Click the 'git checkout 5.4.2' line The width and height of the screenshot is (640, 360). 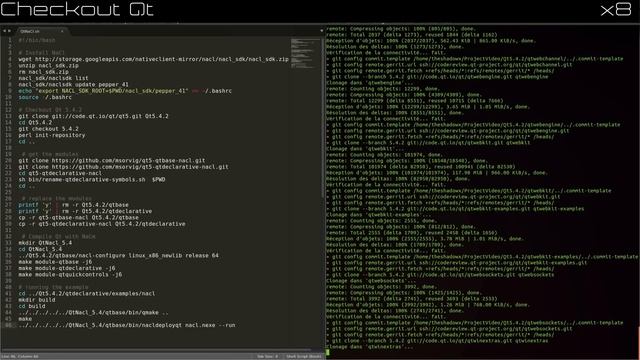(48, 129)
